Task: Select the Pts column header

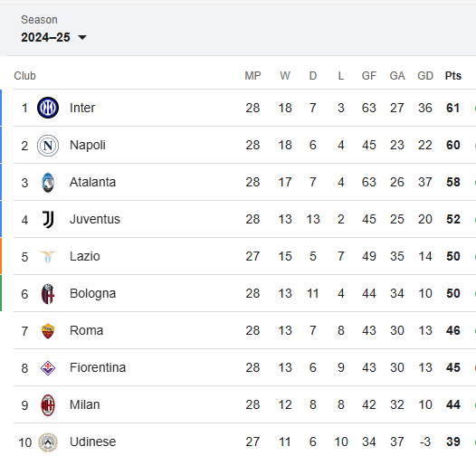Action: tap(453, 76)
